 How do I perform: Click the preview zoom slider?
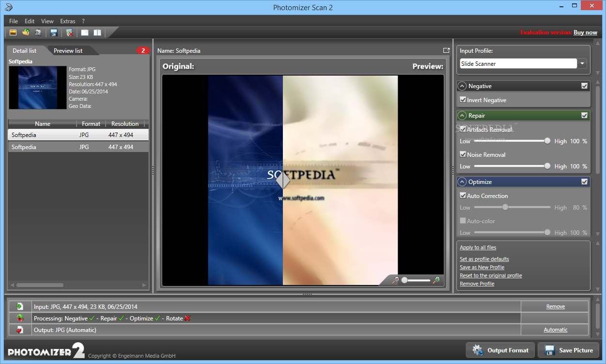[x=416, y=280]
